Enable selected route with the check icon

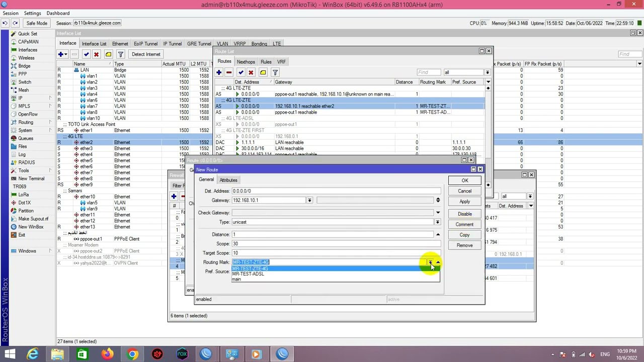point(241,72)
